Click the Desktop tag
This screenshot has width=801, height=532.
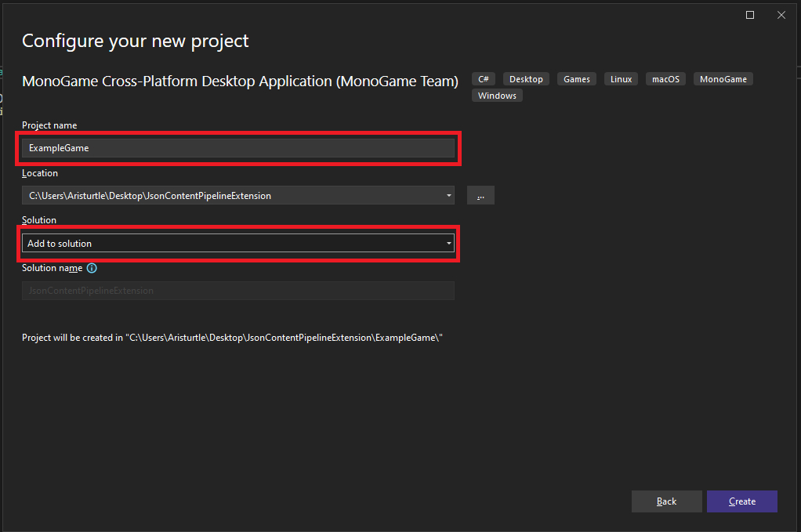coord(526,79)
